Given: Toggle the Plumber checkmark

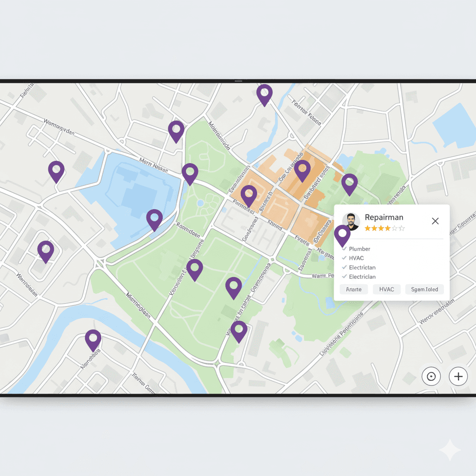Looking at the screenshot, I should [x=344, y=249].
